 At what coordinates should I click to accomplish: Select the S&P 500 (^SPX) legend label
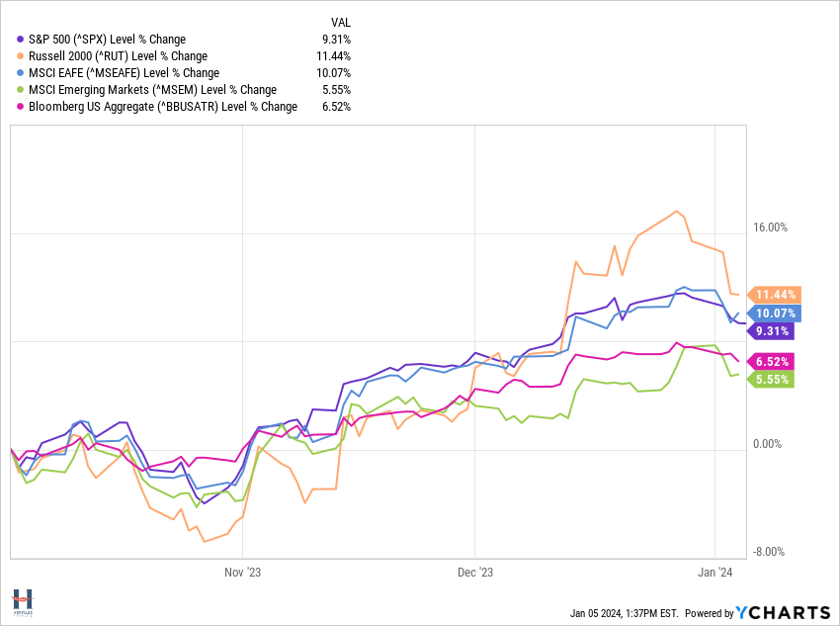tap(107, 40)
